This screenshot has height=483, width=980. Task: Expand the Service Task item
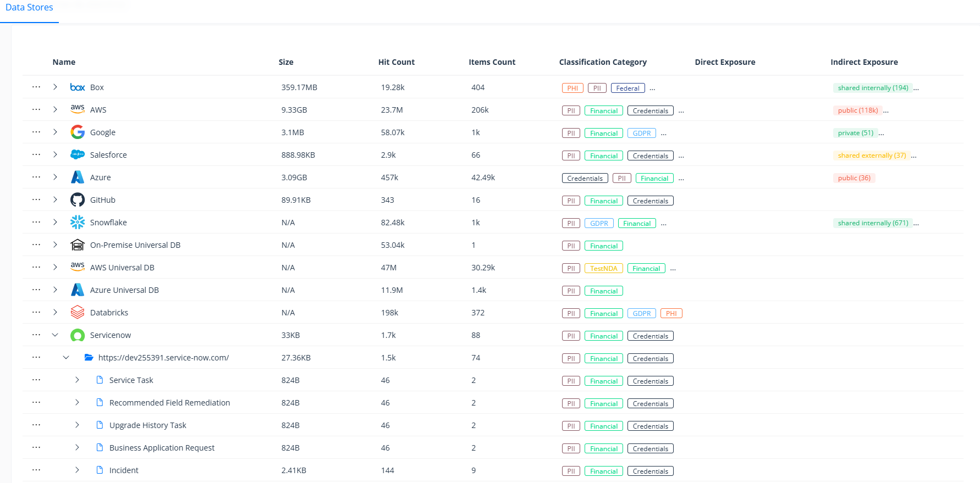point(77,380)
